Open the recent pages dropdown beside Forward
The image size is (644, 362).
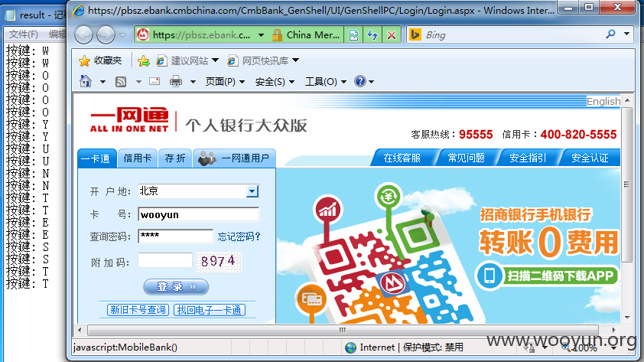pos(123,35)
